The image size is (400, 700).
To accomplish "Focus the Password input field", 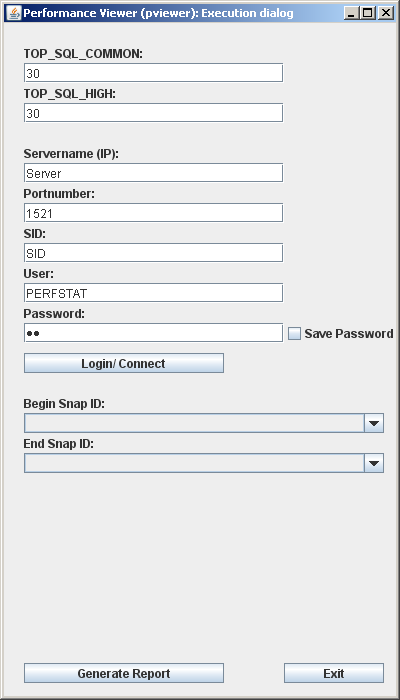I will [x=154, y=333].
